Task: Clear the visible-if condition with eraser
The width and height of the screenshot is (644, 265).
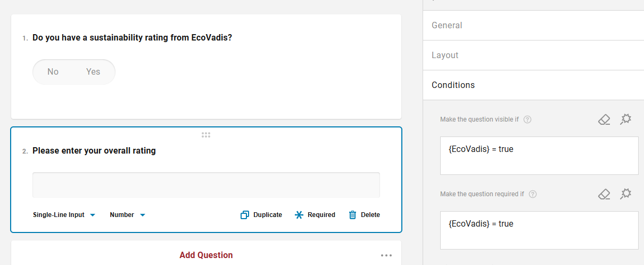Action: point(604,119)
